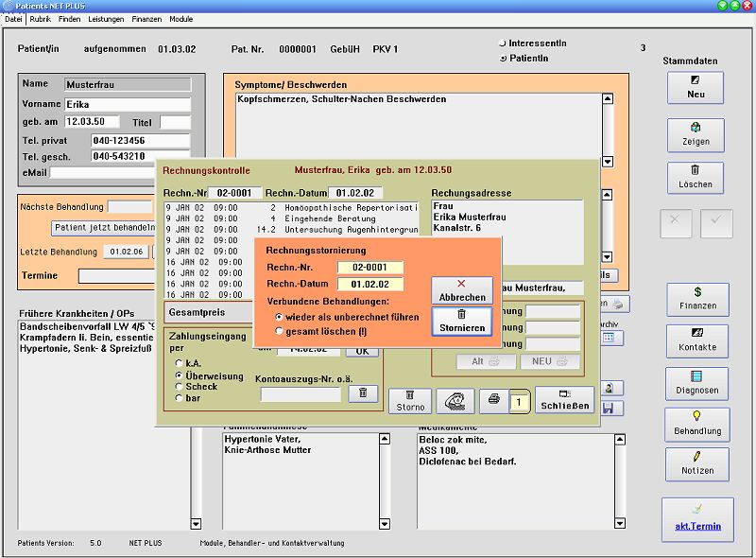
Task: Click the up arrow of the Symptome scrollbar
Action: tap(608, 99)
